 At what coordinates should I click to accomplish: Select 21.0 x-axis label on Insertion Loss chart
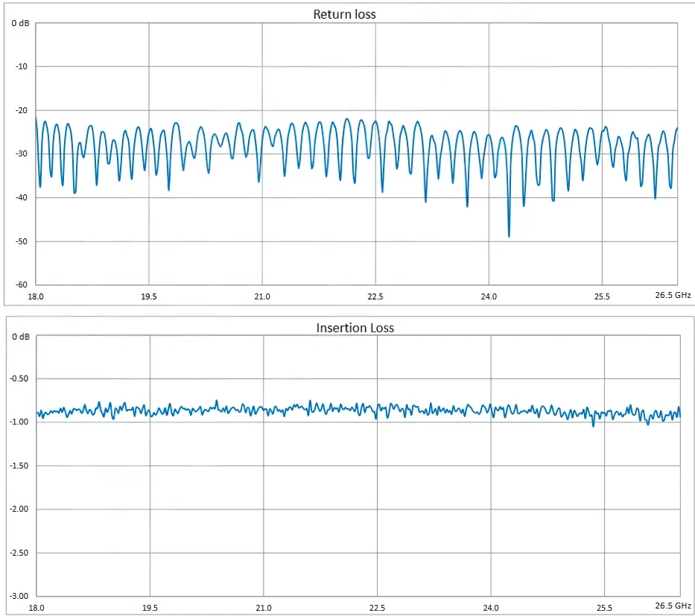click(x=264, y=607)
